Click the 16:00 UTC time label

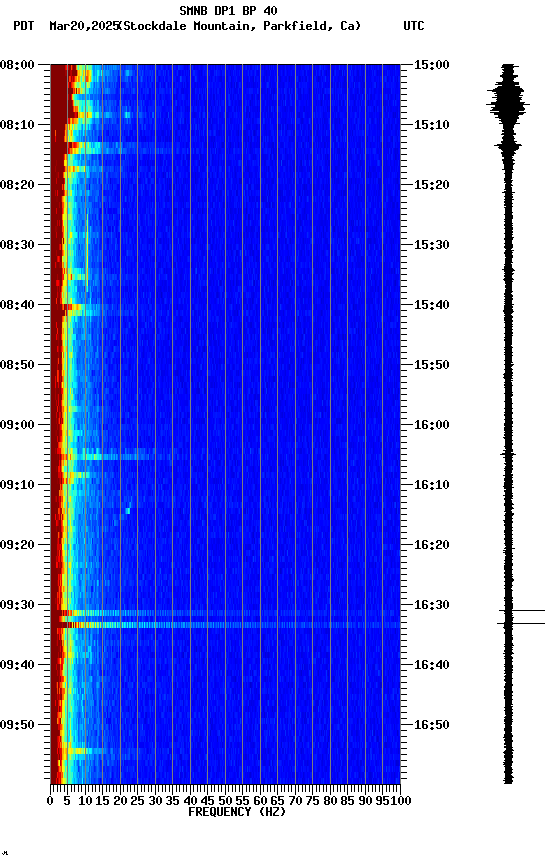click(x=432, y=425)
